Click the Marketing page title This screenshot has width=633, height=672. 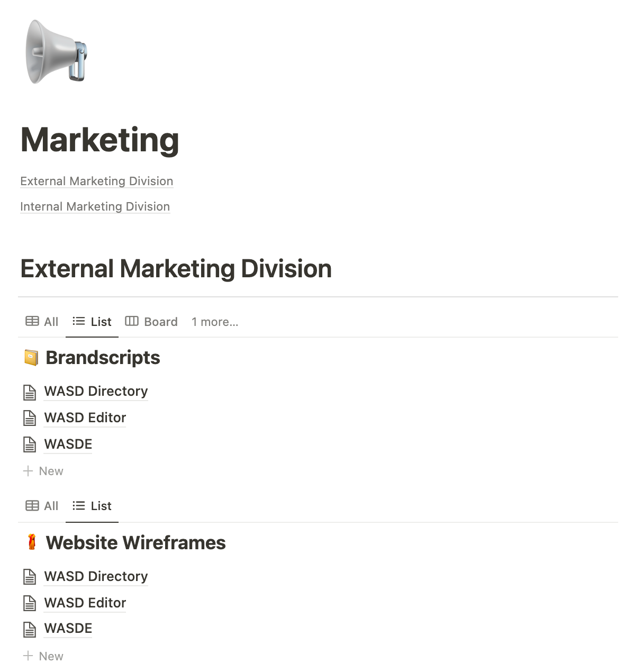tap(100, 139)
